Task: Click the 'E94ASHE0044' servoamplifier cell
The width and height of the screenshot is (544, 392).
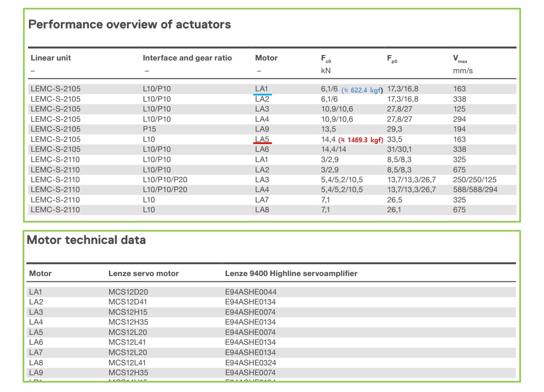Action: tap(250, 292)
